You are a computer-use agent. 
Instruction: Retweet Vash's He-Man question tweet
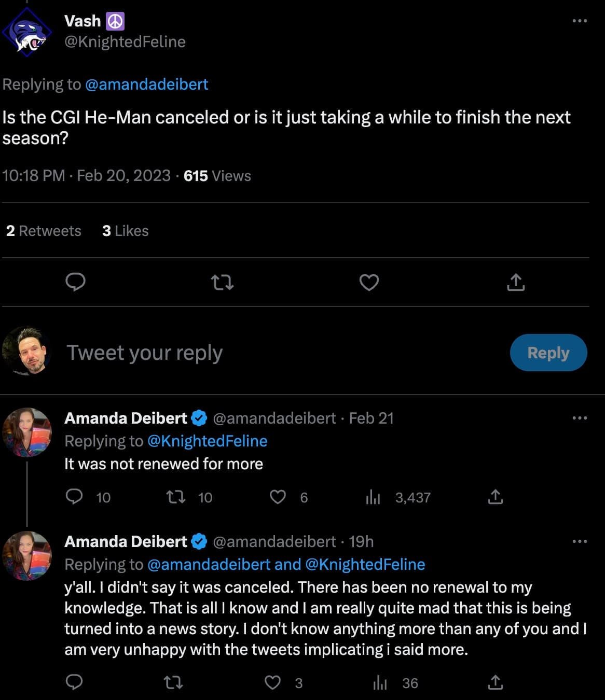[222, 283]
